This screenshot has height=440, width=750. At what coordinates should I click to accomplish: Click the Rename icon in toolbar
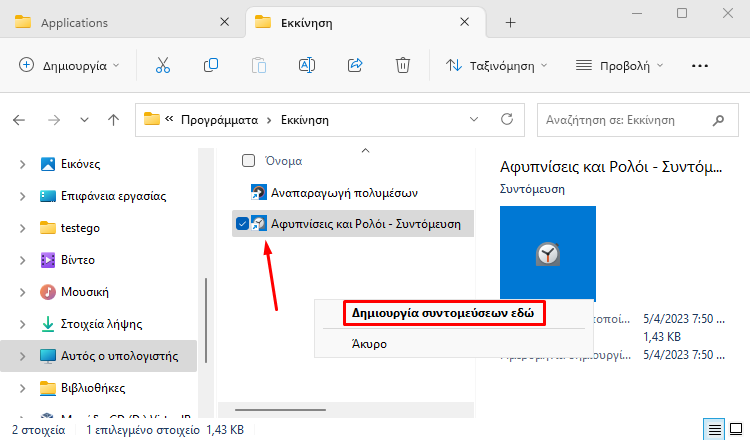[307, 65]
